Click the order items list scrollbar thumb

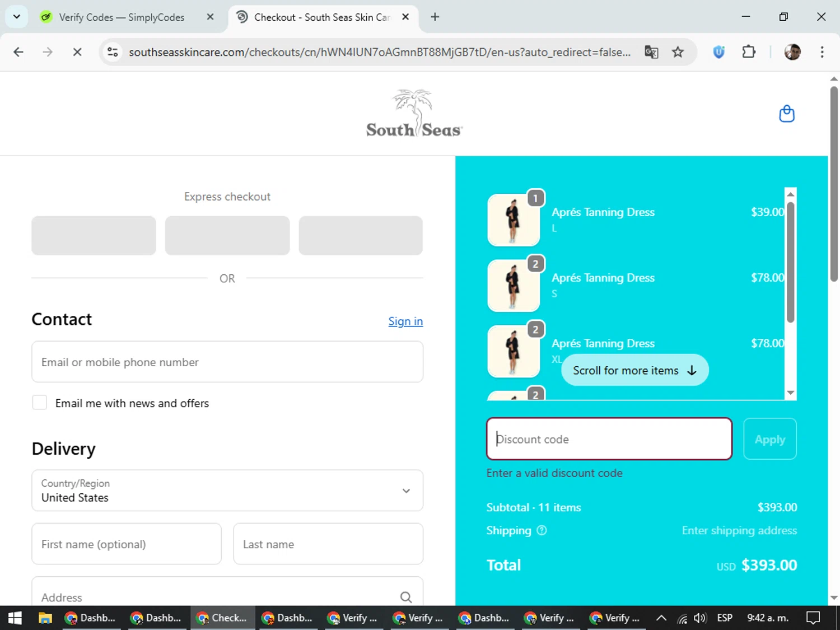coord(790,262)
